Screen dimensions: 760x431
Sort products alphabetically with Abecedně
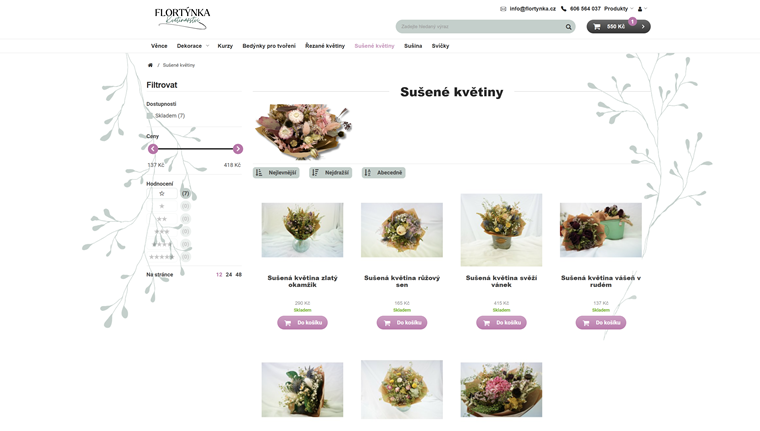coord(383,173)
